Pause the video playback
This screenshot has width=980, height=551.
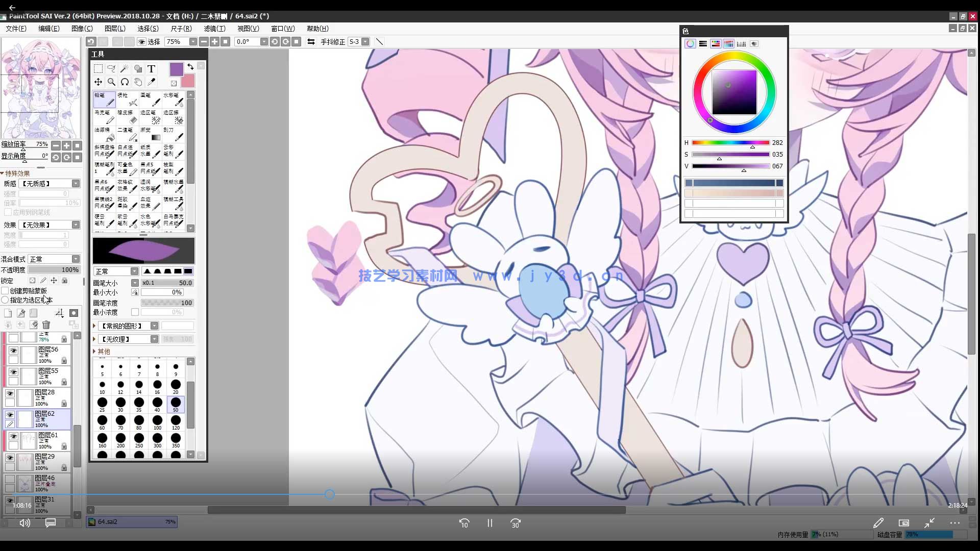pyautogui.click(x=489, y=523)
